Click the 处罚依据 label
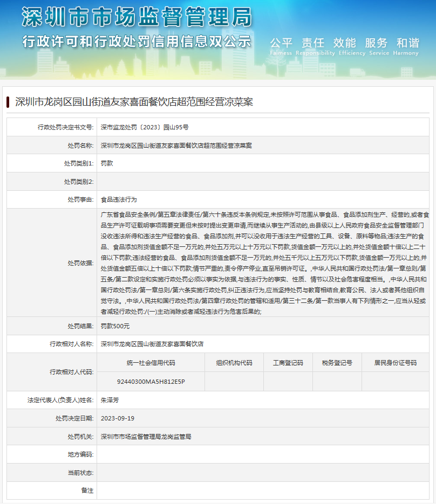 click(x=80, y=263)
